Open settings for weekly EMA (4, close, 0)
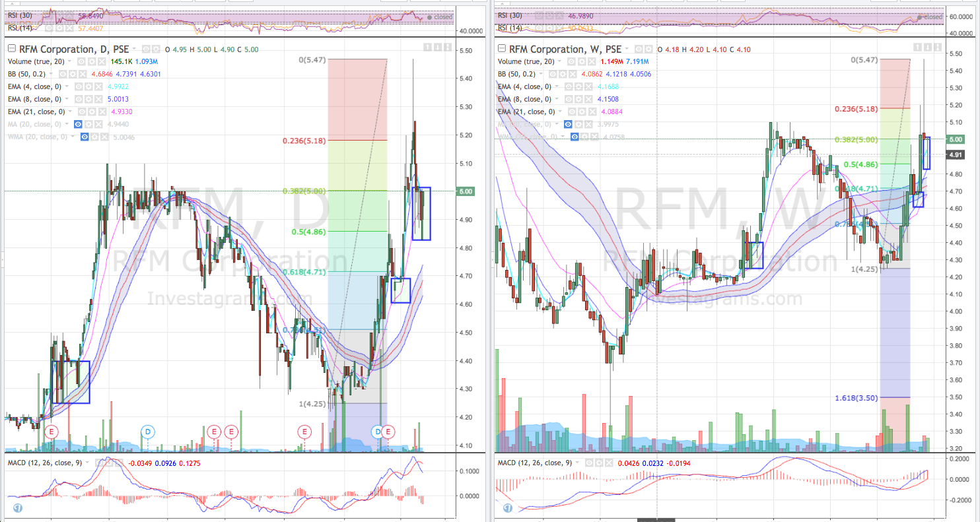Viewport: 980px width, 522px height. tap(578, 86)
